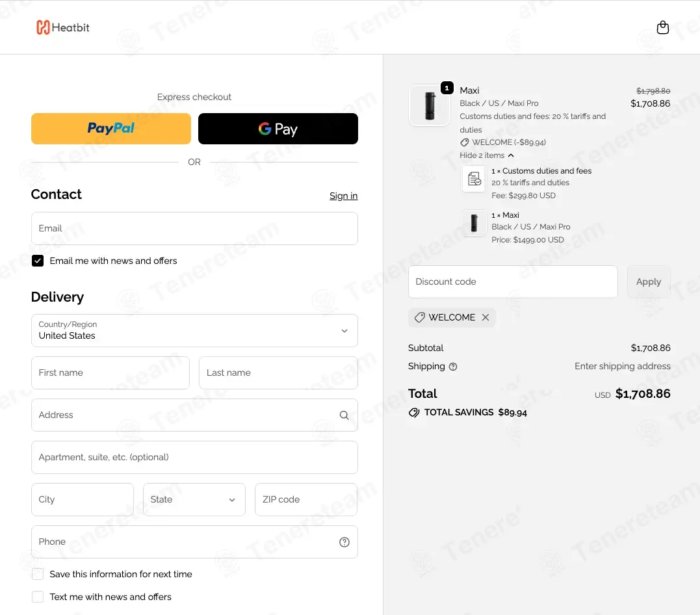
Task: Click the Heatbit logo
Action: point(63,27)
